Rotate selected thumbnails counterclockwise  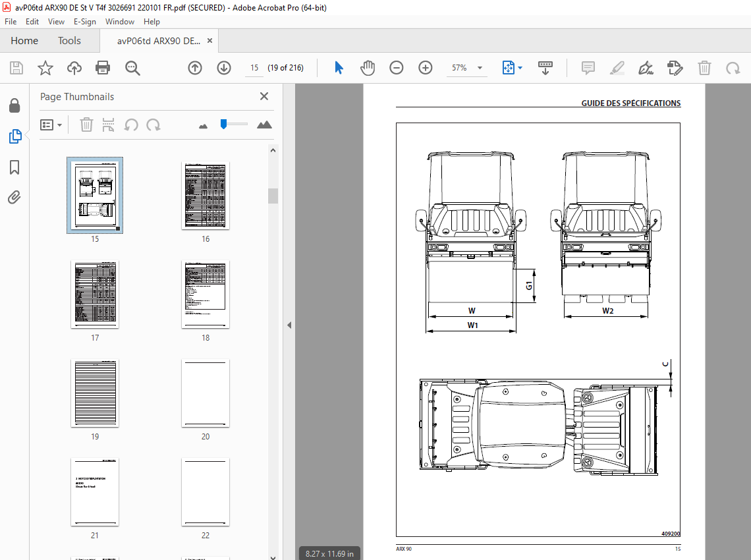[x=130, y=125]
